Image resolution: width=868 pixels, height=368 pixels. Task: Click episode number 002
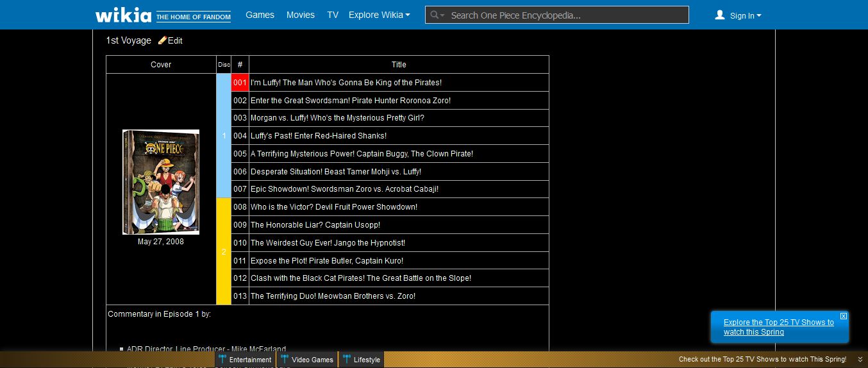pyautogui.click(x=240, y=101)
